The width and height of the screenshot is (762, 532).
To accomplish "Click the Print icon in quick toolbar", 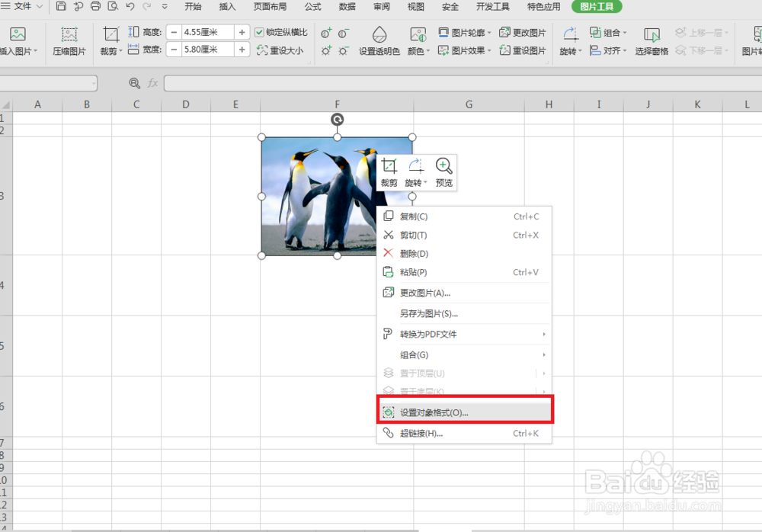I will (96, 6).
